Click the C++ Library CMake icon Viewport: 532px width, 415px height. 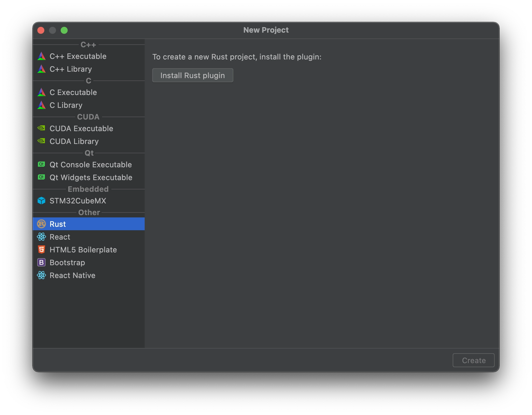pos(41,69)
